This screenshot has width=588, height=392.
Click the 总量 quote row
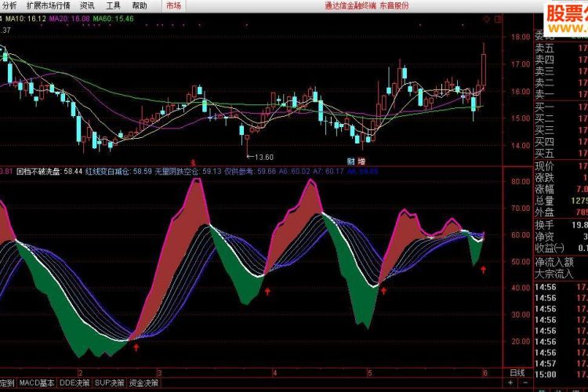[x=561, y=201]
